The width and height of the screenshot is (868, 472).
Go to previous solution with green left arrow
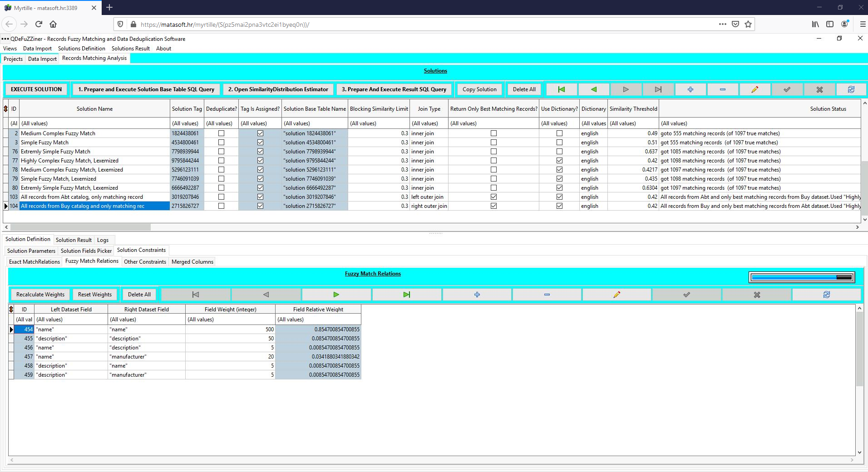tap(593, 89)
